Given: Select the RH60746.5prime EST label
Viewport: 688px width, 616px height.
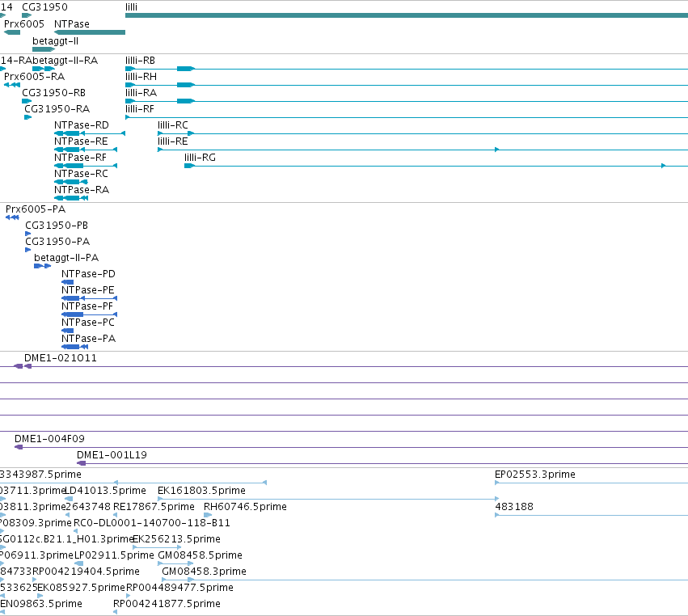Looking at the screenshot, I should (x=245, y=507).
